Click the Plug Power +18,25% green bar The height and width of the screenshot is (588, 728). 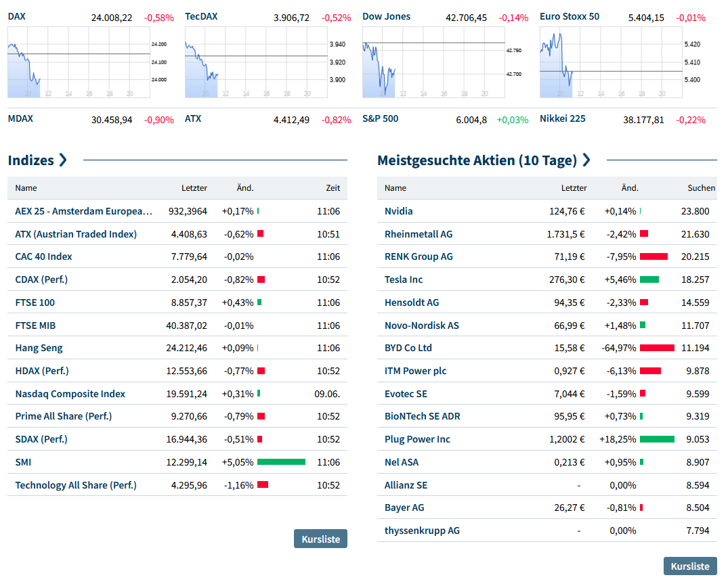click(657, 439)
